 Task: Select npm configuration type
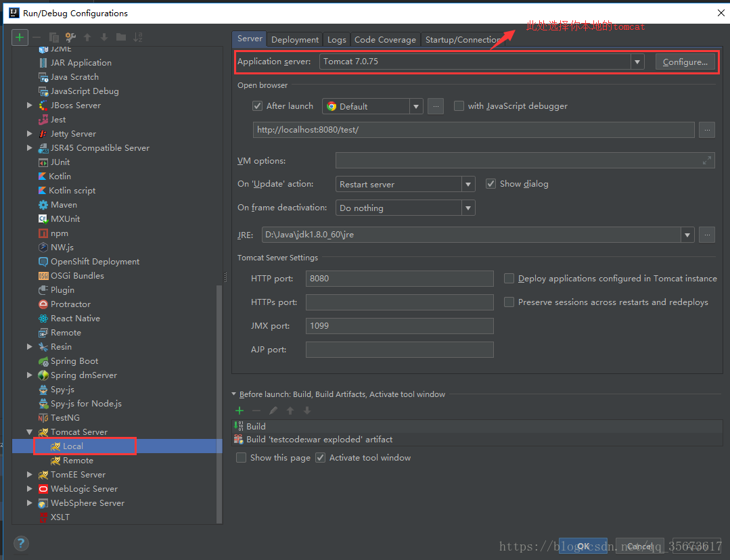pos(59,233)
